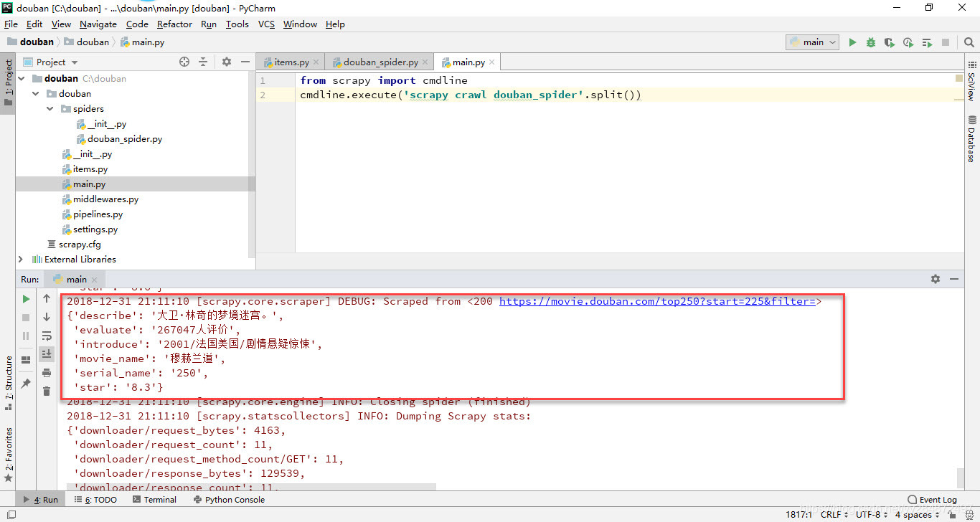
Task: Open Run panel settings gear
Action: pos(936,279)
